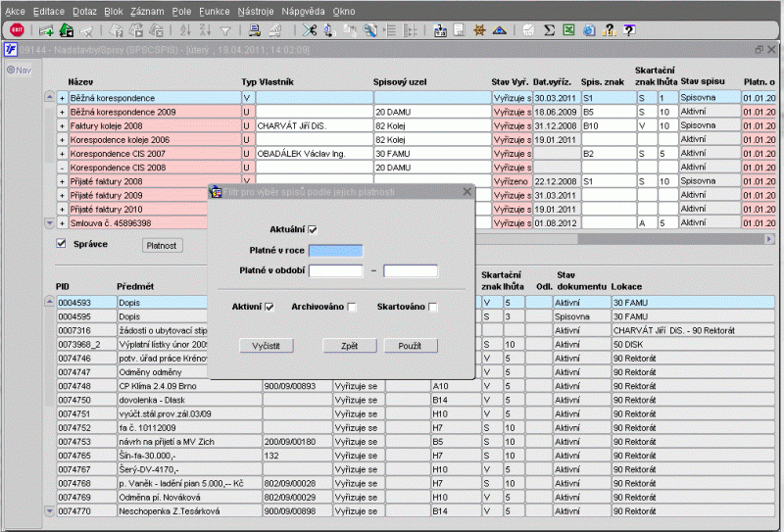Click the Platné v období start date field

(335, 271)
